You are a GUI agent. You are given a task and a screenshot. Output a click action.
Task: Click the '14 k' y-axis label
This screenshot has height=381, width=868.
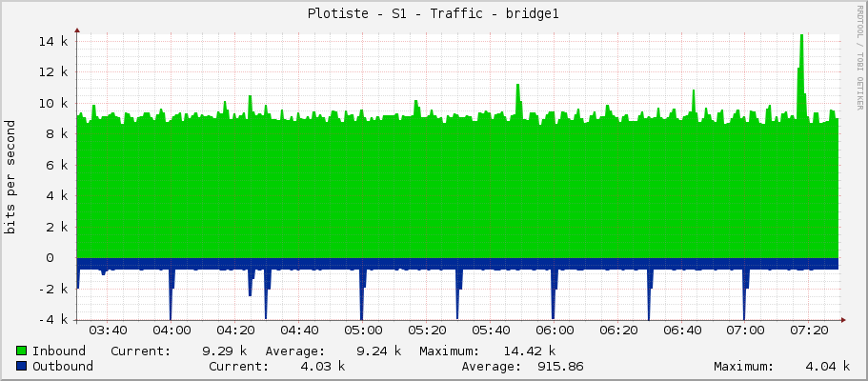(x=53, y=42)
